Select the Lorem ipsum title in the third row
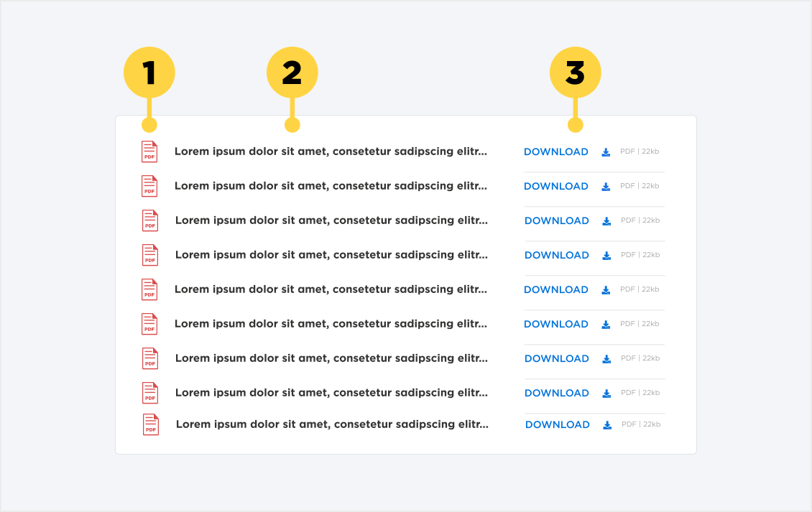This screenshot has height=512, width=812. coord(331,220)
